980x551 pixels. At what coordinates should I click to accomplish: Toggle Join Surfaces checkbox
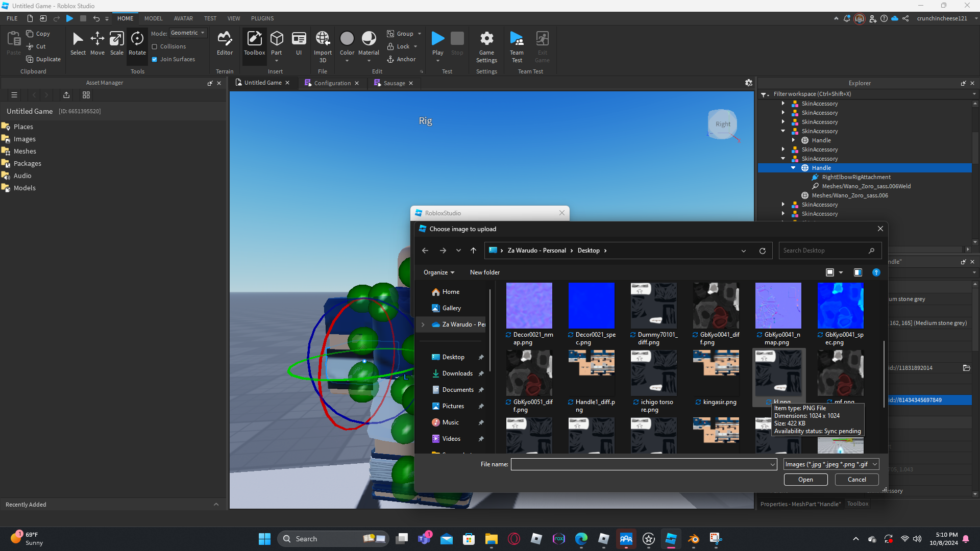(155, 59)
